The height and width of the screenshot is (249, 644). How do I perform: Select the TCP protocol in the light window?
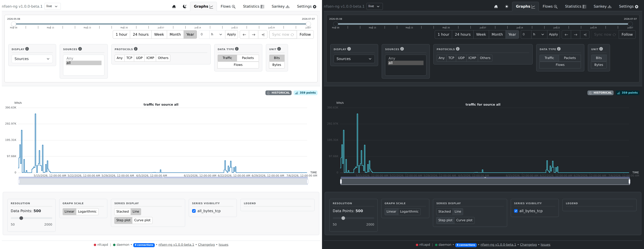[x=129, y=58]
